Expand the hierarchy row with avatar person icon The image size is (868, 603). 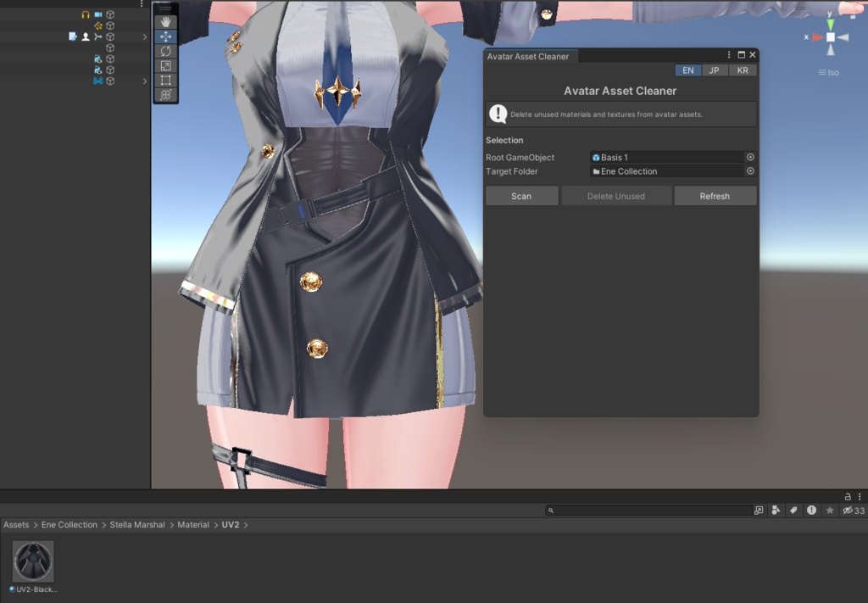144,36
